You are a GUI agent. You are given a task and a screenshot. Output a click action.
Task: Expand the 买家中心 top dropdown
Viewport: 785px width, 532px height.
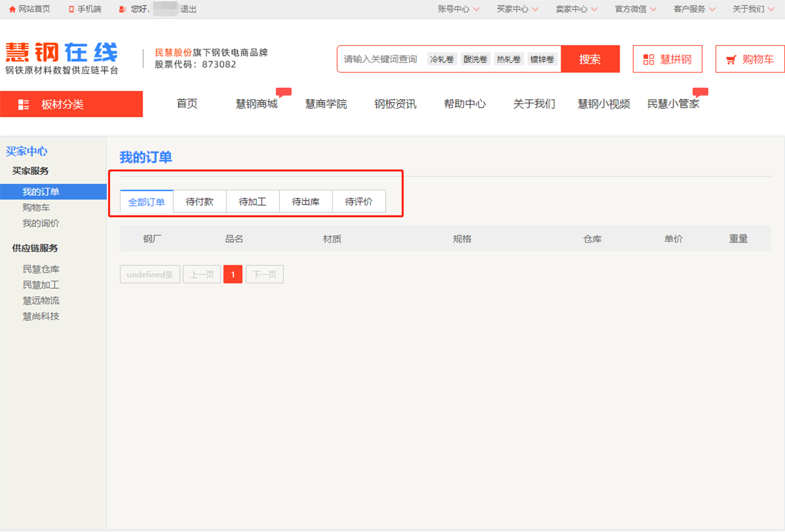(x=517, y=9)
